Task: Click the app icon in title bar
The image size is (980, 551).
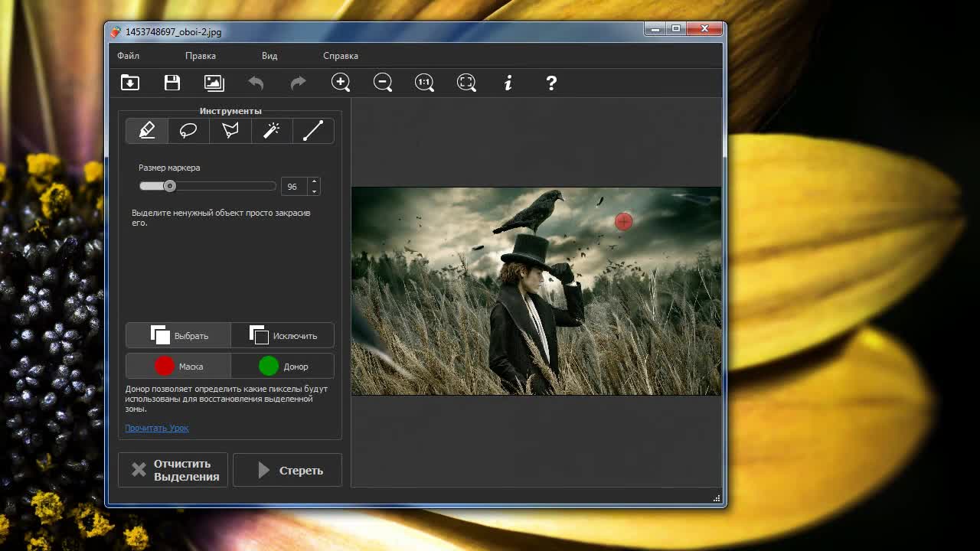Action: coord(116,32)
